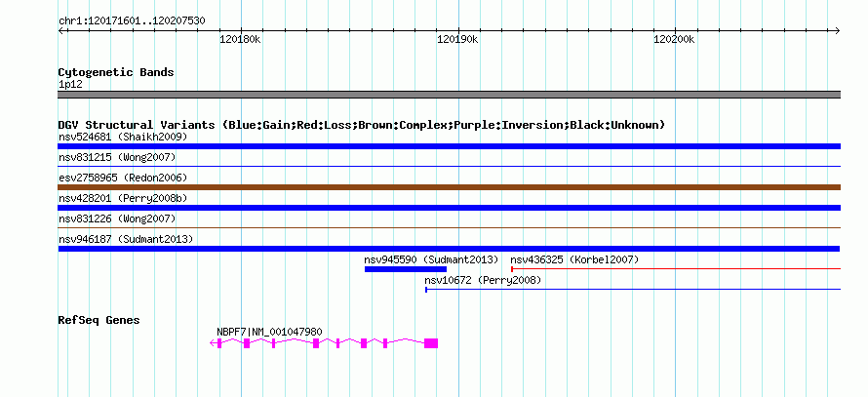The height and width of the screenshot is (397, 868).
Task: Open the nsv10672 (Perry2008) text label
Action: point(483,281)
